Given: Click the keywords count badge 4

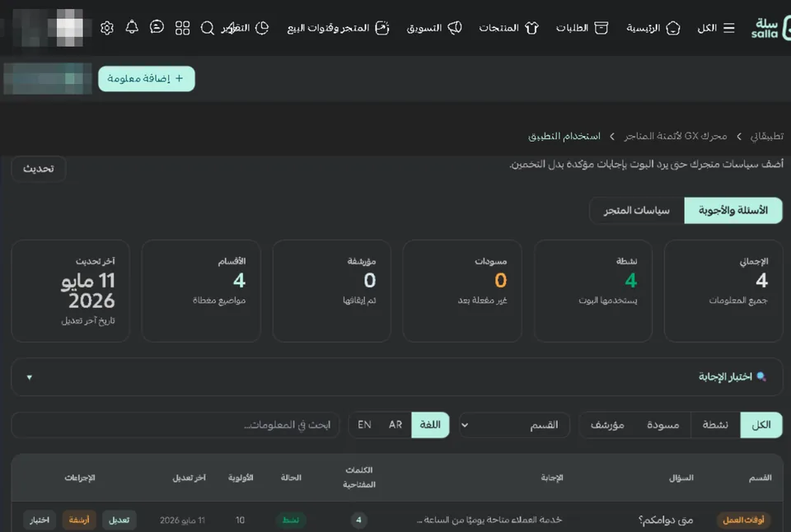Looking at the screenshot, I should point(358,520).
